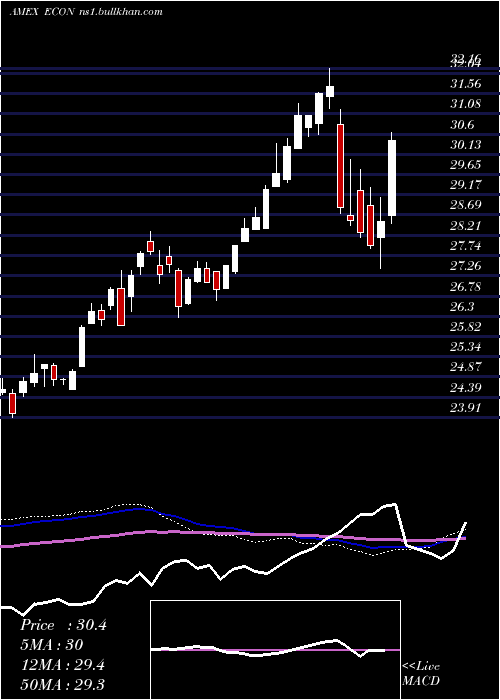Click the 26.78 price axis label
500x700 pixels.
pos(466,286)
